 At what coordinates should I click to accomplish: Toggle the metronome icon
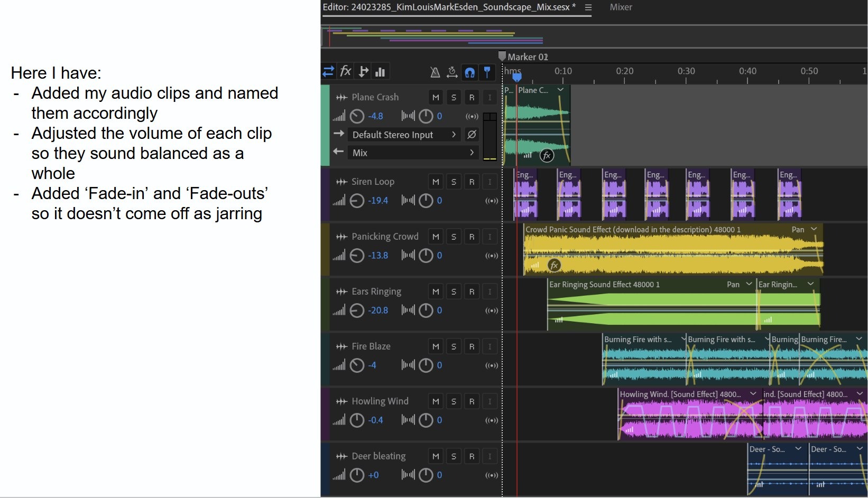435,72
